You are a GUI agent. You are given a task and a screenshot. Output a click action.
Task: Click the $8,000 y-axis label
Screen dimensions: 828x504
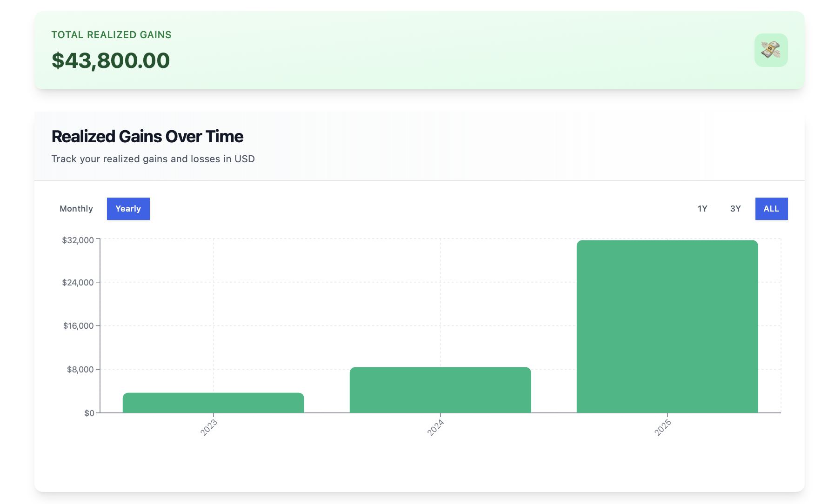pyautogui.click(x=80, y=369)
